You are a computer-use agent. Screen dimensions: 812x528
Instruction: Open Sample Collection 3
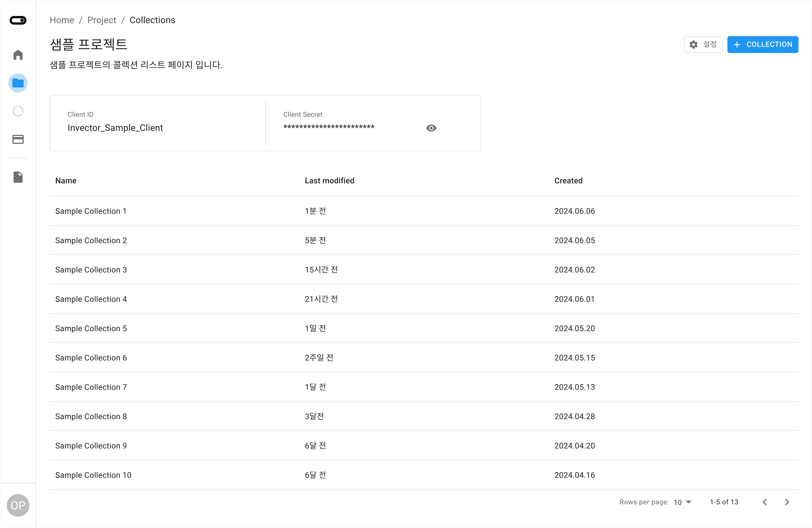pos(91,270)
